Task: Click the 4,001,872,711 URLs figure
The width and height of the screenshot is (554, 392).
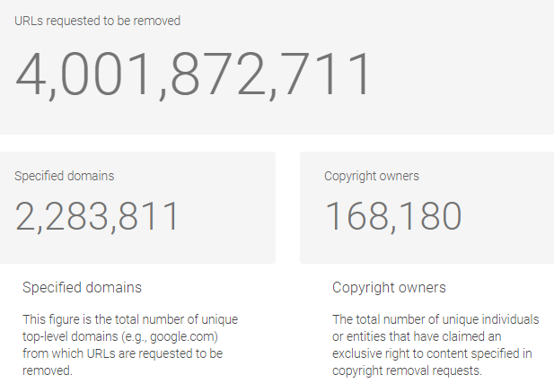Action: (x=192, y=75)
